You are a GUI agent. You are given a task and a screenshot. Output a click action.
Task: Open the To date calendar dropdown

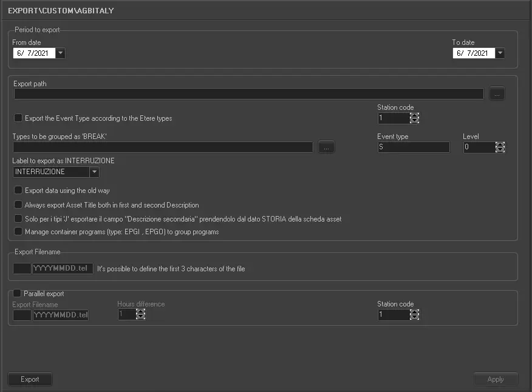point(500,53)
